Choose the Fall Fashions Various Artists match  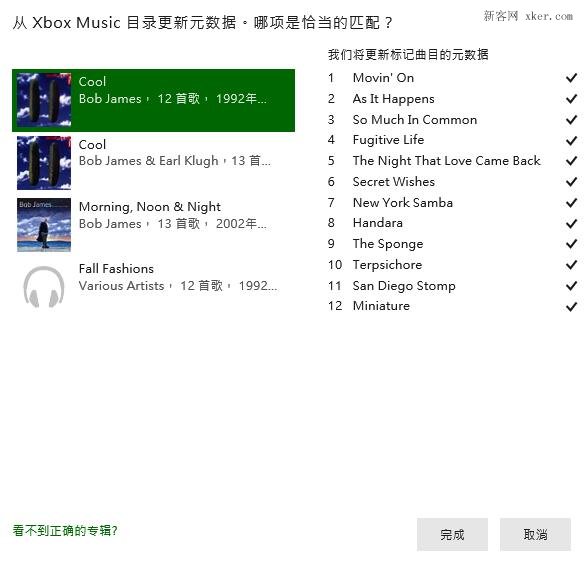(x=153, y=287)
